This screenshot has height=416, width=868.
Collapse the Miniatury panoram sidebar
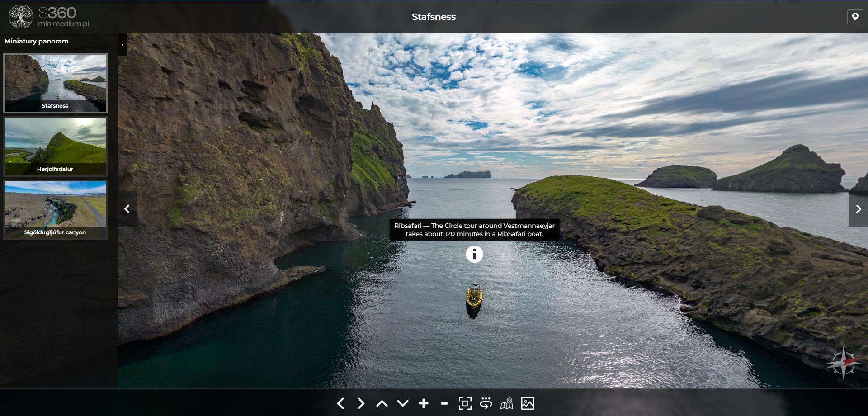[x=123, y=45]
